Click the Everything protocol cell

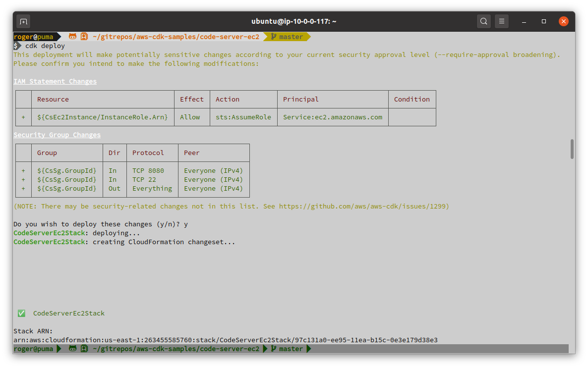point(152,189)
